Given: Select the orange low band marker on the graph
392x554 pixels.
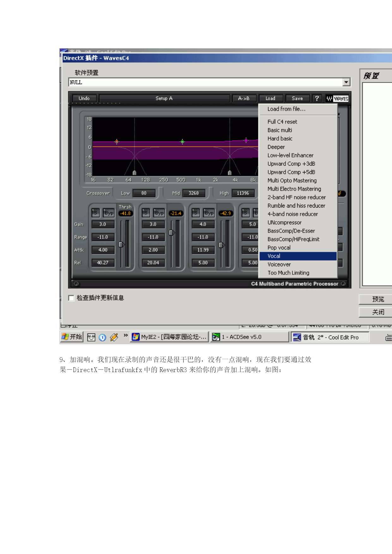Looking at the screenshot, I should (x=117, y=142).
